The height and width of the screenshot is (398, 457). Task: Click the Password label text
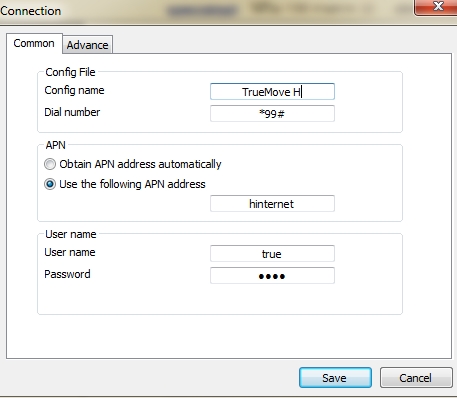point(67,274)
